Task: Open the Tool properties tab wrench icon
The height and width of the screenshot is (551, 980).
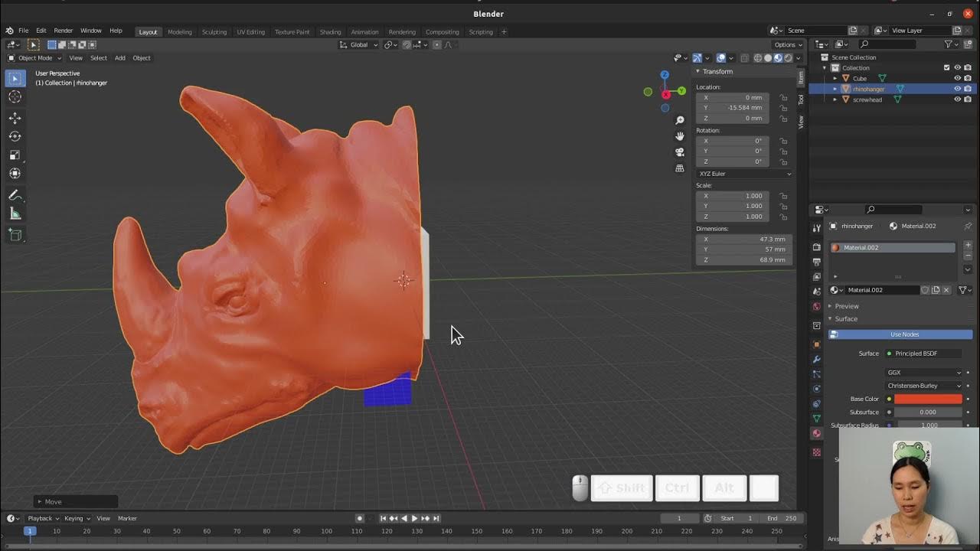Action: pyautogui.click(x=816, y=229)
